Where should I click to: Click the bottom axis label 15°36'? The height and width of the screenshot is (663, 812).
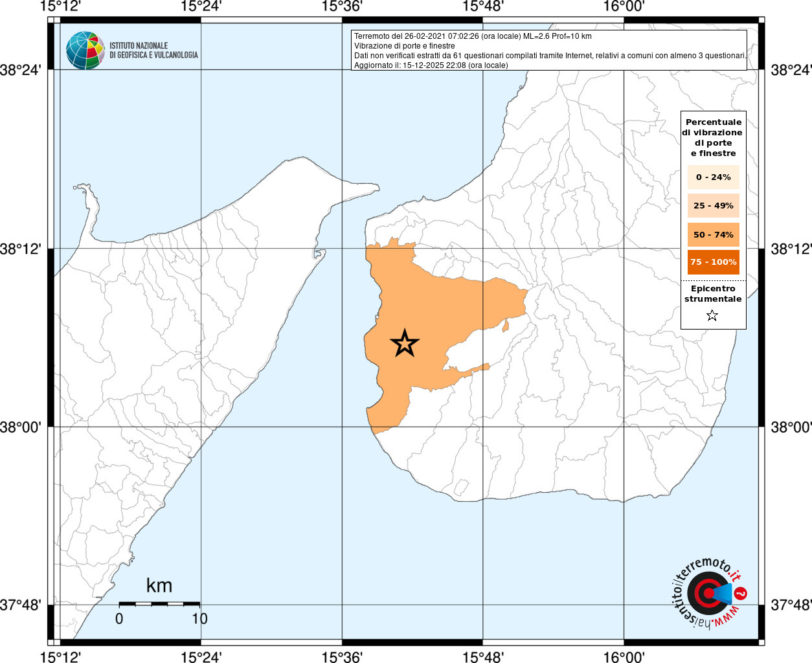pyautogui.click(x=342, y=657)
